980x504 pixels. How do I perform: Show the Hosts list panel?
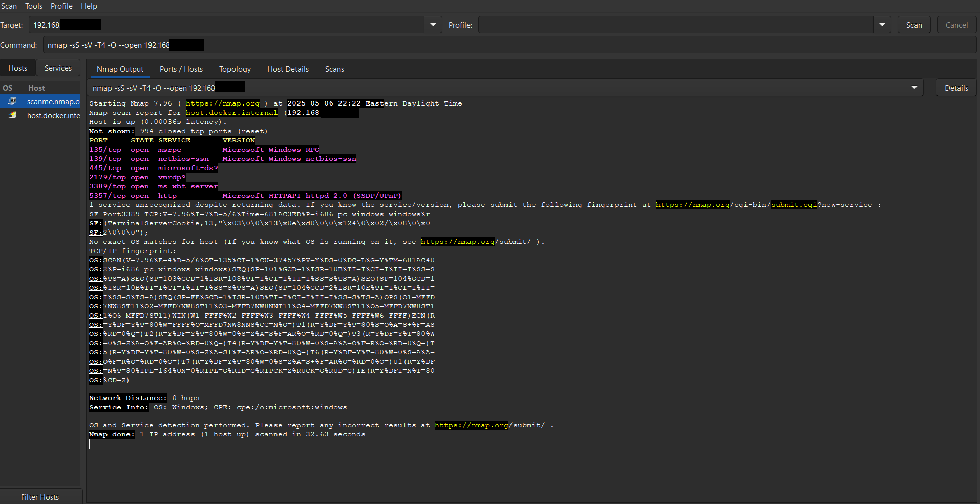pyautogui.click(x=18, y=68)
